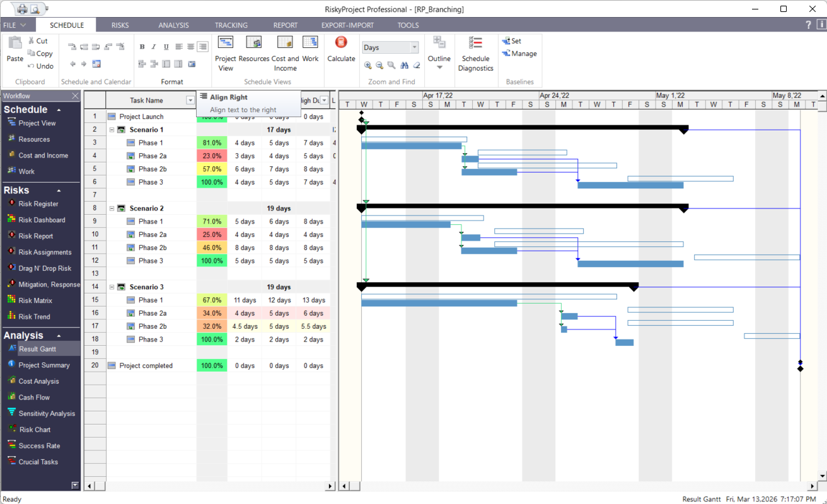The width and height of the screenshot is (827, 504).
Task: Open the TOOLS menu
Action: point(408,25)
